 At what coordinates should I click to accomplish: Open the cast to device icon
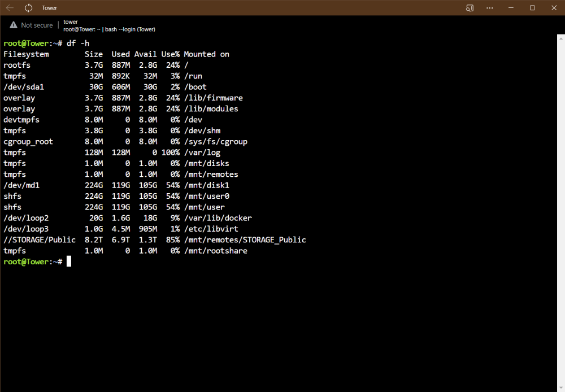point(470,7)
